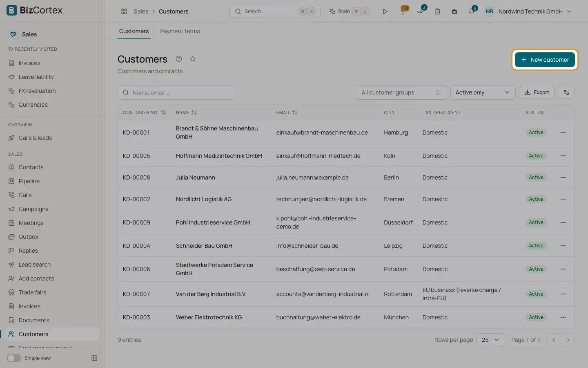The image size is (588, 368).
Task: Click the play icon in top bar
Action: point(385,11)
